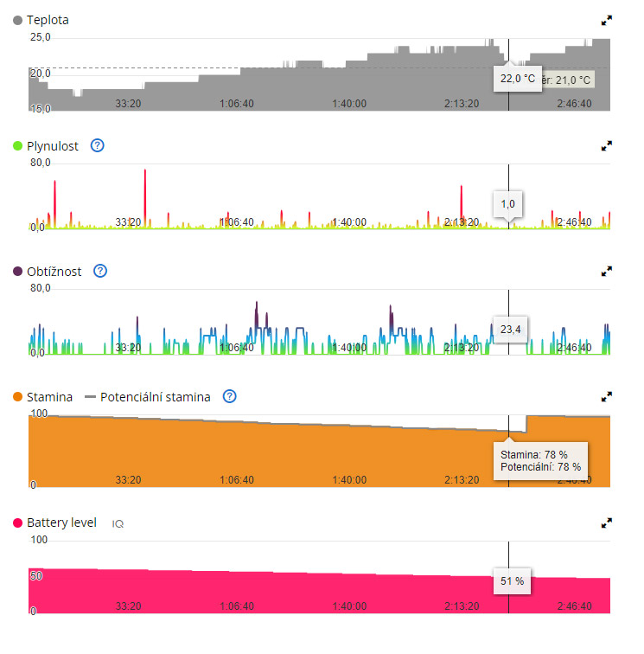Expand the Battery level chart to fullscreen
The height and width of the screenshot is (654, 644).
(607, 523)
